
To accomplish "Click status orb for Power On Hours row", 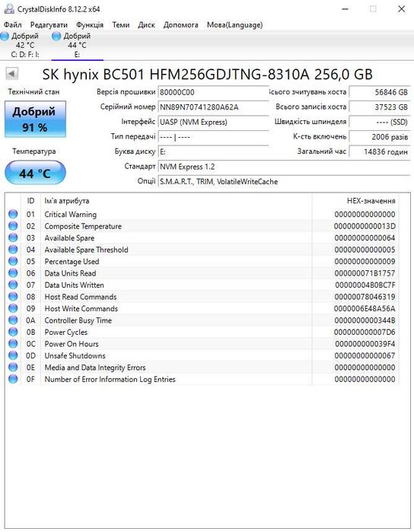I will [x=13, y=344].
